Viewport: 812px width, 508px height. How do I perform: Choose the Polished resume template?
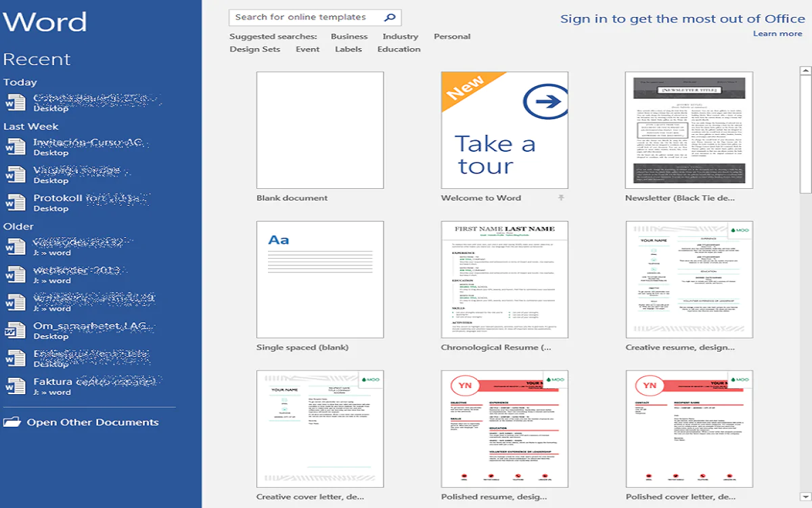point(505,429)
